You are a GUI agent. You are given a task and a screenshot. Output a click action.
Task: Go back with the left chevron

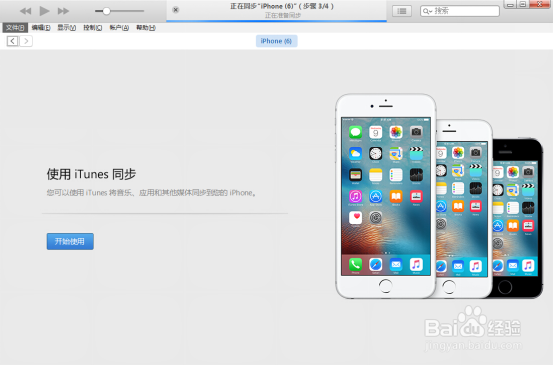pyautogui.click(x=13, y=41)
